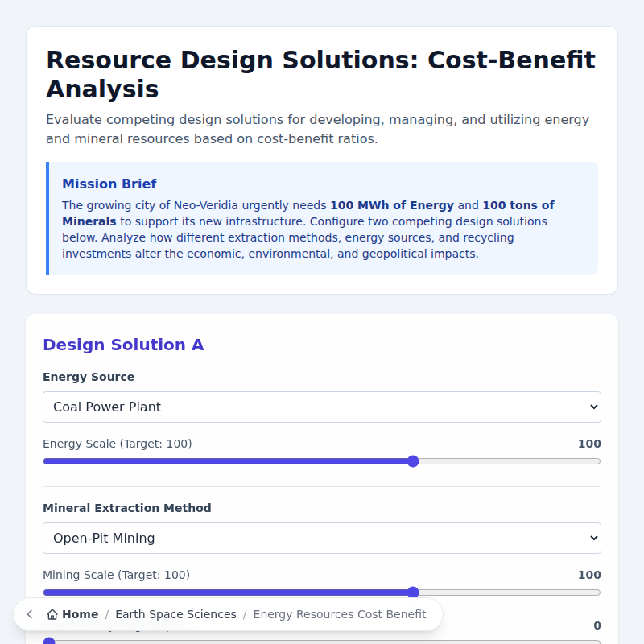Click the back chevron in the breadcrumb bar

pos(29,613)
